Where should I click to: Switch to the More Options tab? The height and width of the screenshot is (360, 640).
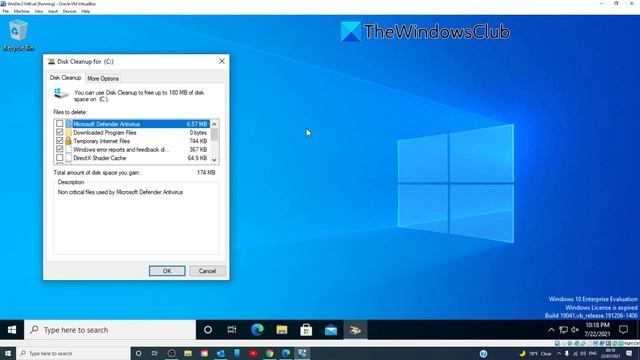(x=103, y=78)
